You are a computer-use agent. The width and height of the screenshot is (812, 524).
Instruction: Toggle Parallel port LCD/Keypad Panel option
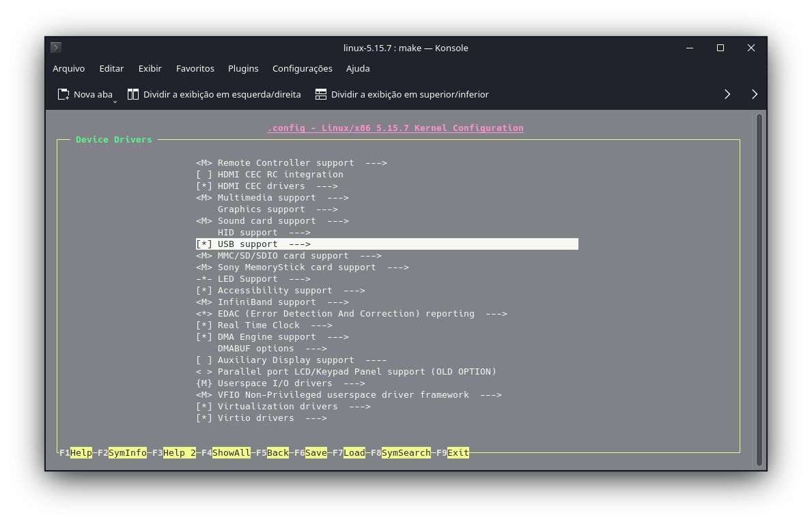204,371
